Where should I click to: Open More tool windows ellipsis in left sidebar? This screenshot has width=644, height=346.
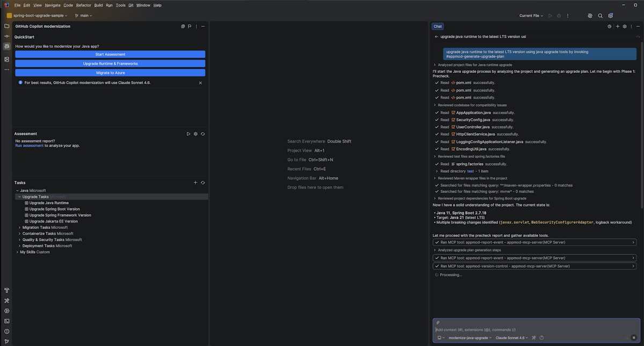click(6, 70)
